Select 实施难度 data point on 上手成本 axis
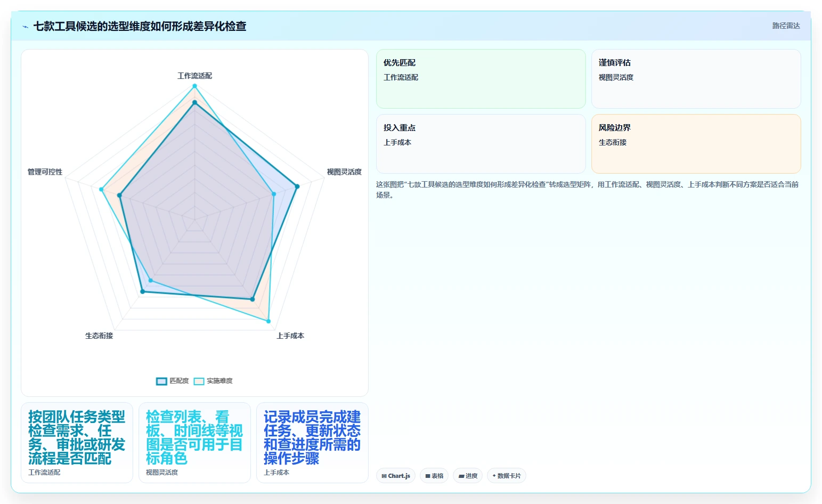This screenshot has height=504, width=822. click(x=268, y=321)
